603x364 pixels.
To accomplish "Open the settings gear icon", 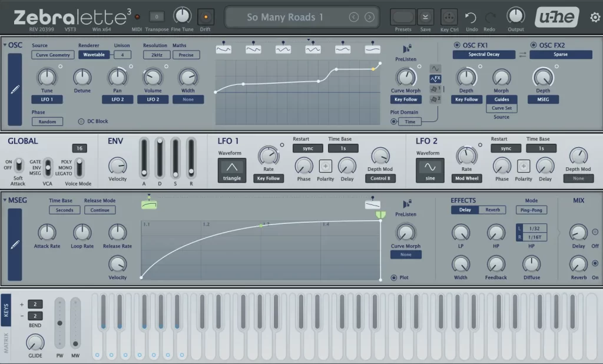I will [x=595, y=17].
